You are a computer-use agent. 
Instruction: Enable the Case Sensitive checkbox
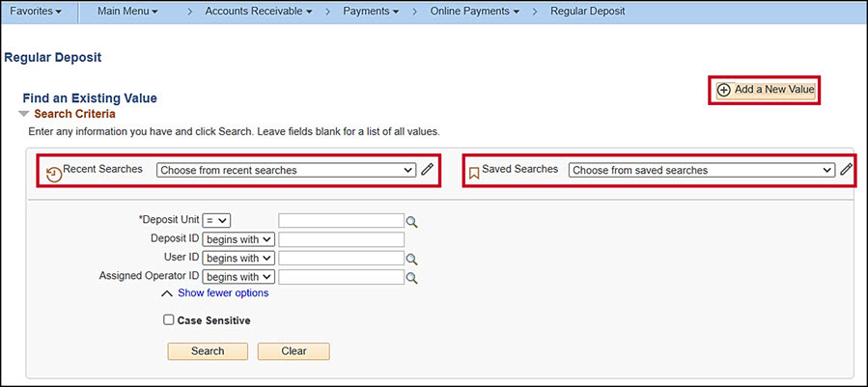point(169,320)
